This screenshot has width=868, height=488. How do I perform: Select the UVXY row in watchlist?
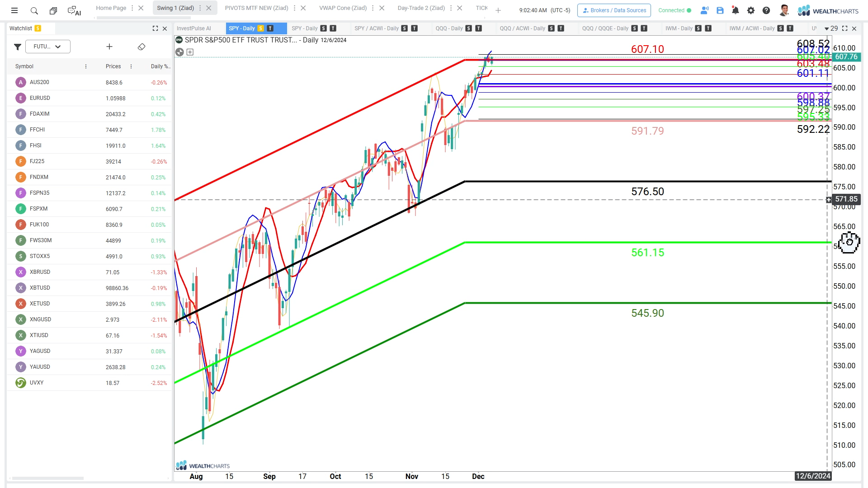click(x=90, y=383)
